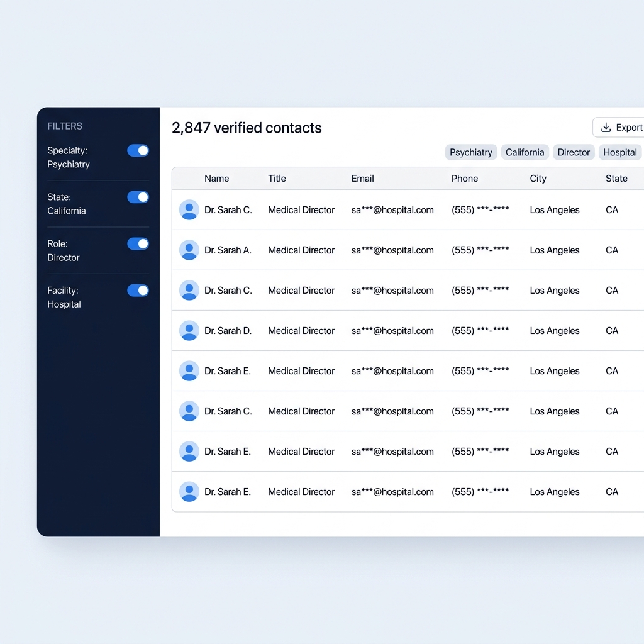Click the masked phone number in the first row

pos(480,210)
